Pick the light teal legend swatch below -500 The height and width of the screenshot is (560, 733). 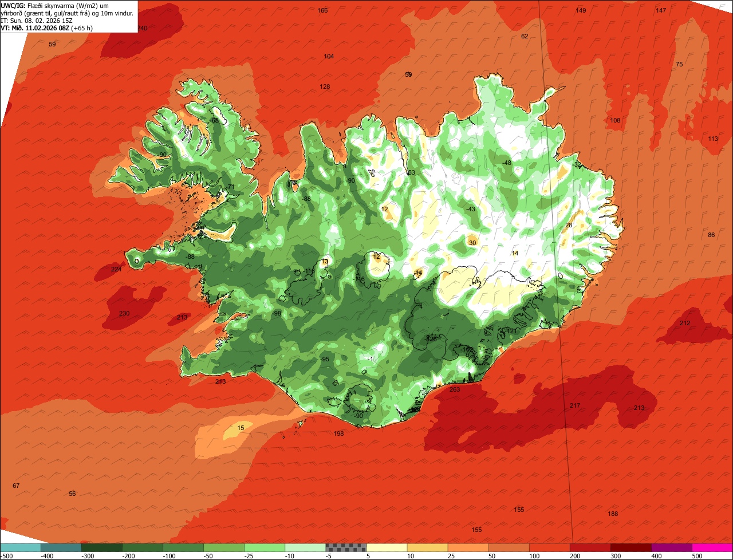tap(20, 547)
